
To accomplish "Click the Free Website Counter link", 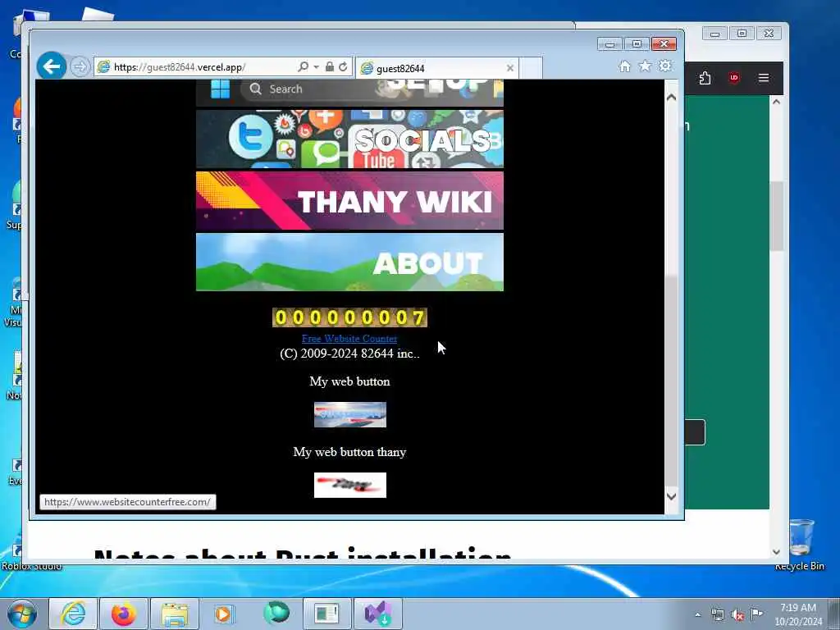I will (x=349, y=339).
